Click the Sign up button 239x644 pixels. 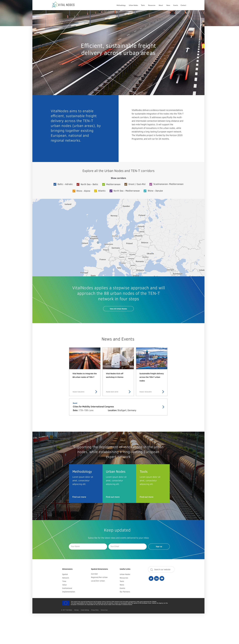[x=159, y=547]
